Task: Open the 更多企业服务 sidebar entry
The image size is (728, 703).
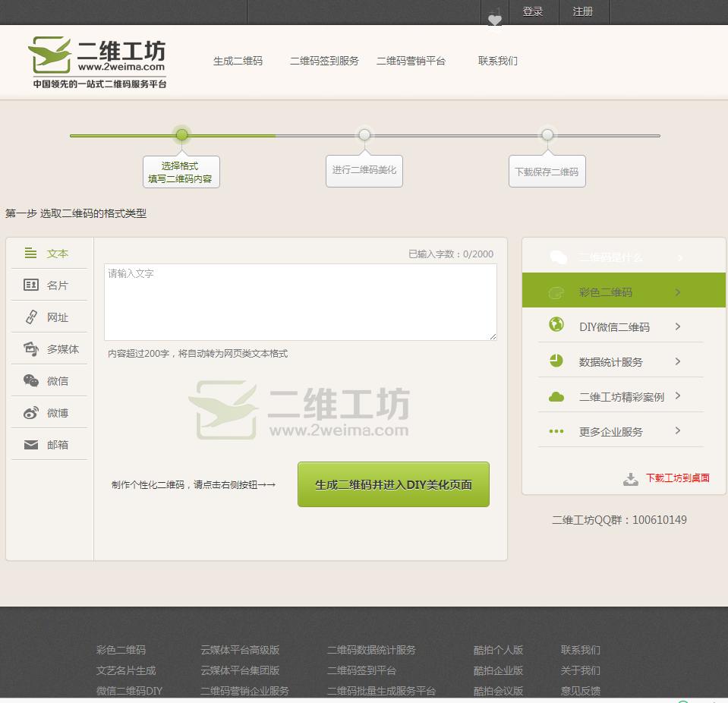Action: click(x=621, y=431)
